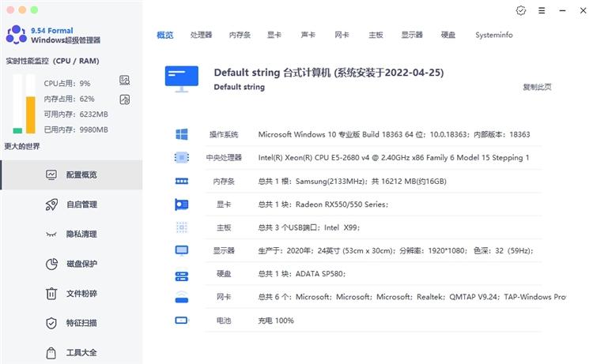Click the Default string 台式计算机 title
The width and height of the screenshot is (593, 364).
tap(329, 73)
